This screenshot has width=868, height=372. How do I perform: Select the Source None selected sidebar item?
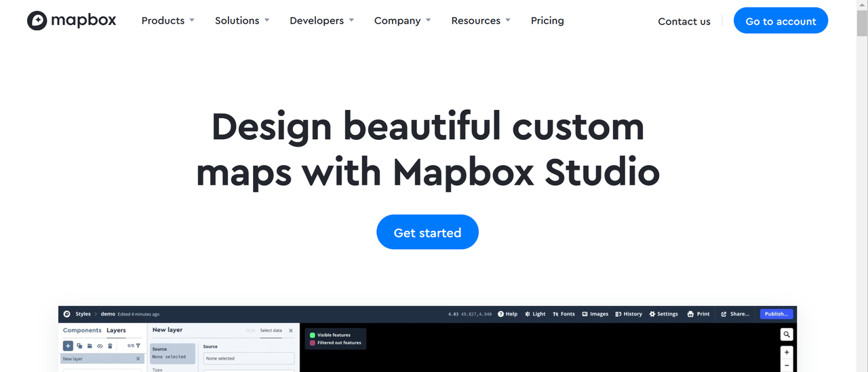(173, 354)
